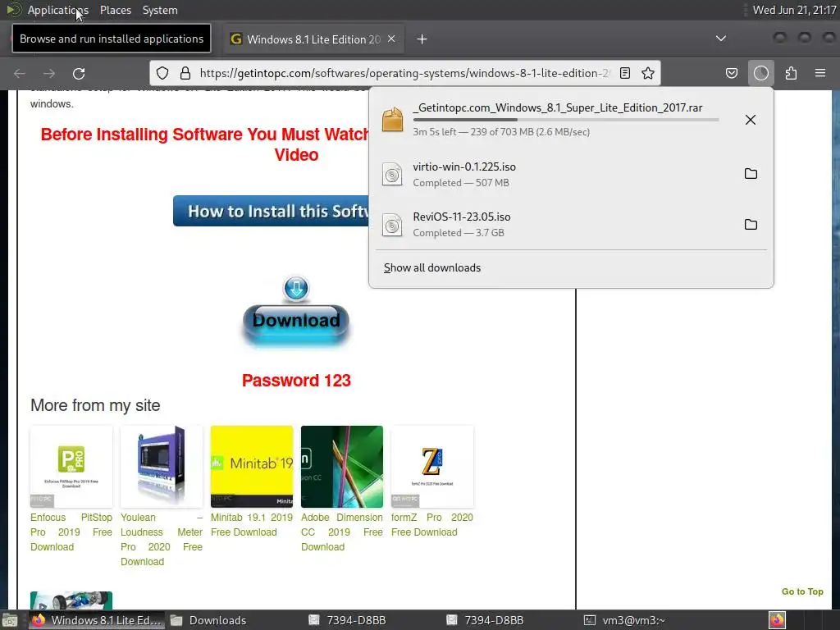This screenshot has width=840, height=630.
Task: Click the rar archive file icon
Action: (x=392, y=119)
